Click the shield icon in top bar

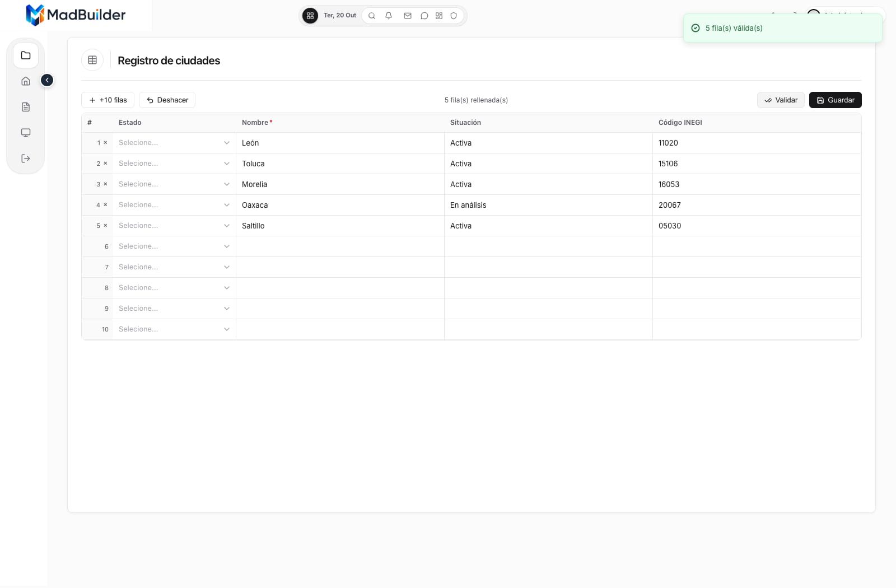pyautogui.click(x=454, y=16)
